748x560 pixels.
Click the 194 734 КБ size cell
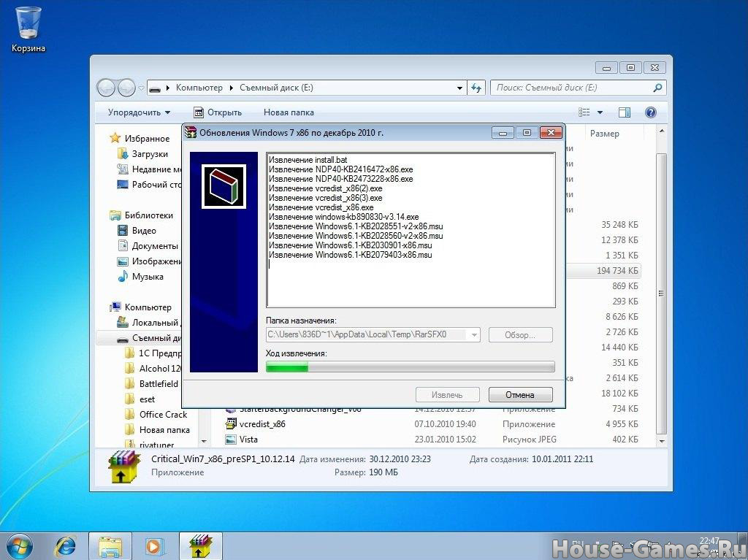pos(617,270)
